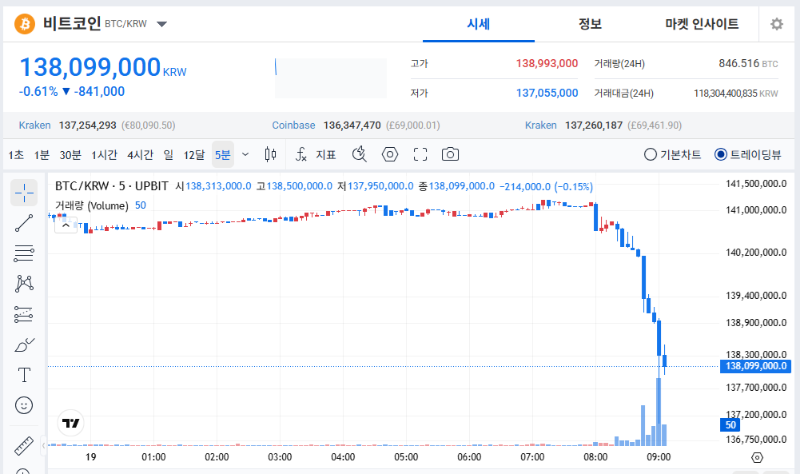Choose the brush drawing tool
Viewport: 800px width, 474px height.
[x=24, y=345]
